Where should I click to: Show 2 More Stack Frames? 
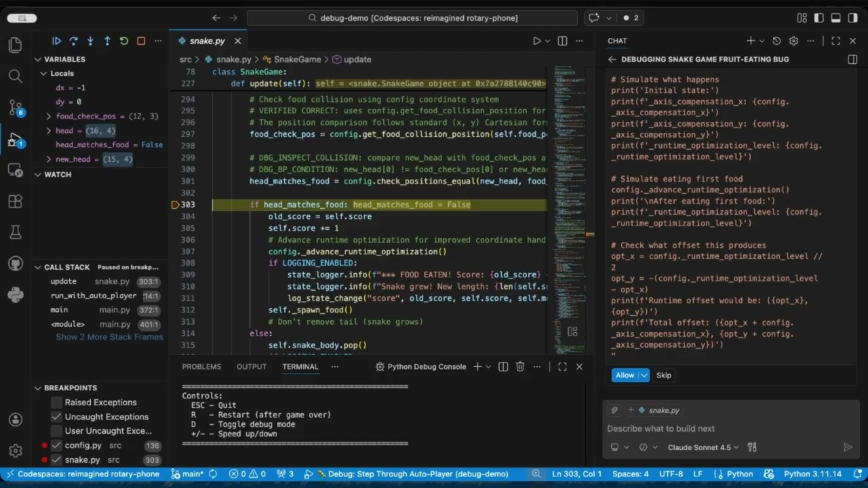tap(109, 337)
